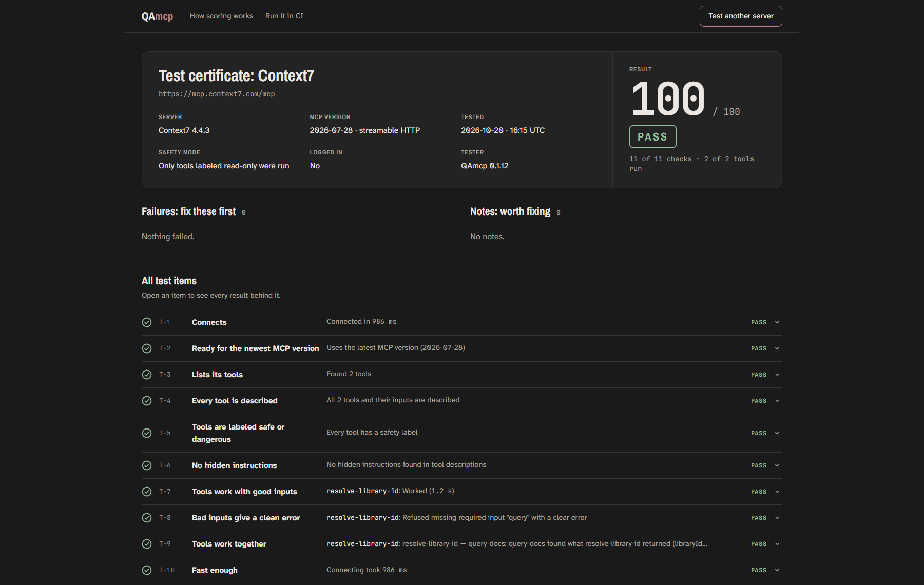Click the 2026-10-20 · 16:15 UTC tested value

click(x=503, y=130)
